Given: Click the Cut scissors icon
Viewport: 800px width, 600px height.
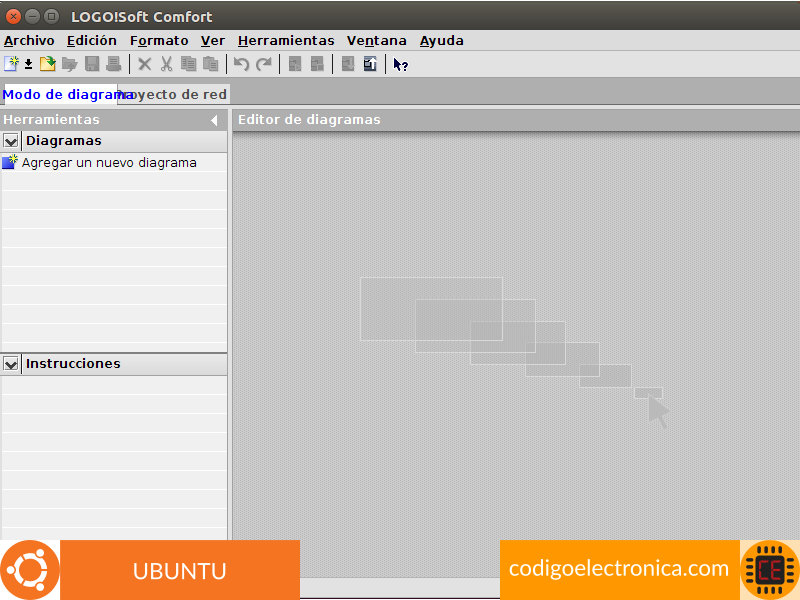Looking at the screenshot, I should (x=166, y=64).
